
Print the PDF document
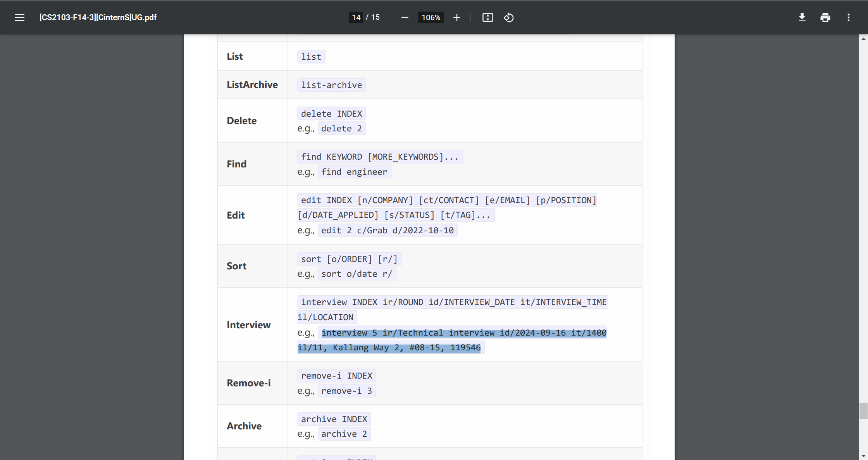point(825,17)
